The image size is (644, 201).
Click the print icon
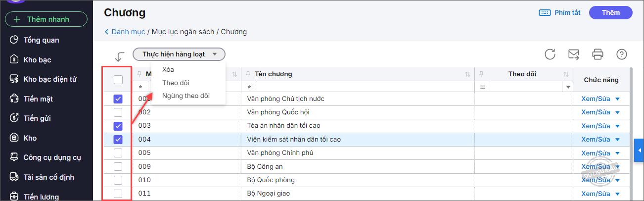click(x=598, y=54)
